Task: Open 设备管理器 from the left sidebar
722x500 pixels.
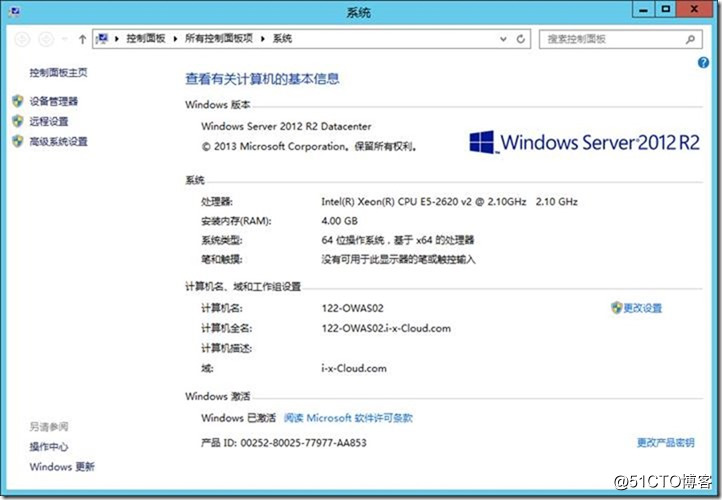Action: pos(54,101)
